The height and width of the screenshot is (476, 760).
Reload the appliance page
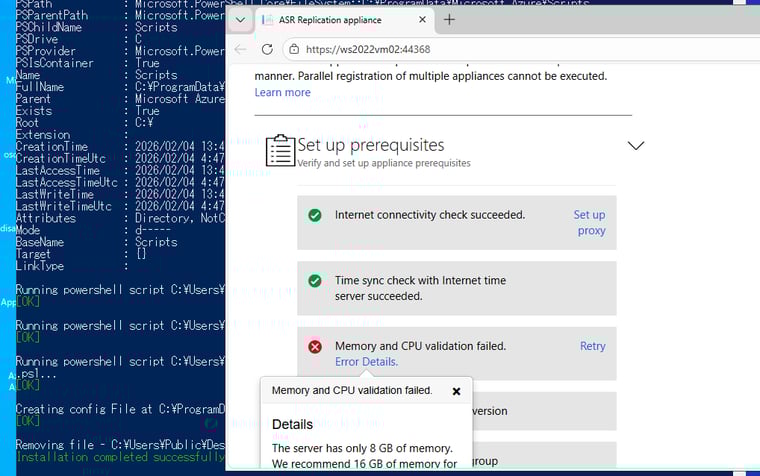pyautogui.click(x=267, y=49)
